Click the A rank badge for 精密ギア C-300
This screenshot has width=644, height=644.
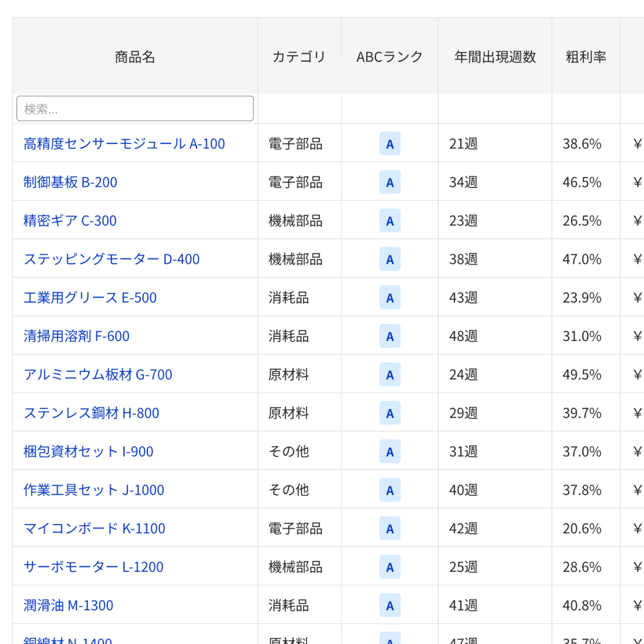point(390,220)
